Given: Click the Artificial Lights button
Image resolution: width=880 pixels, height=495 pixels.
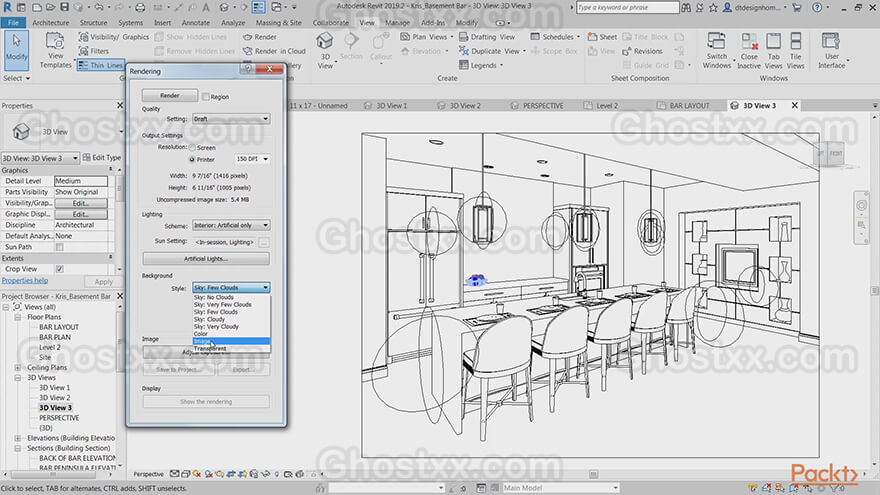Looking at the screenshot, I should tap(206, 259).
